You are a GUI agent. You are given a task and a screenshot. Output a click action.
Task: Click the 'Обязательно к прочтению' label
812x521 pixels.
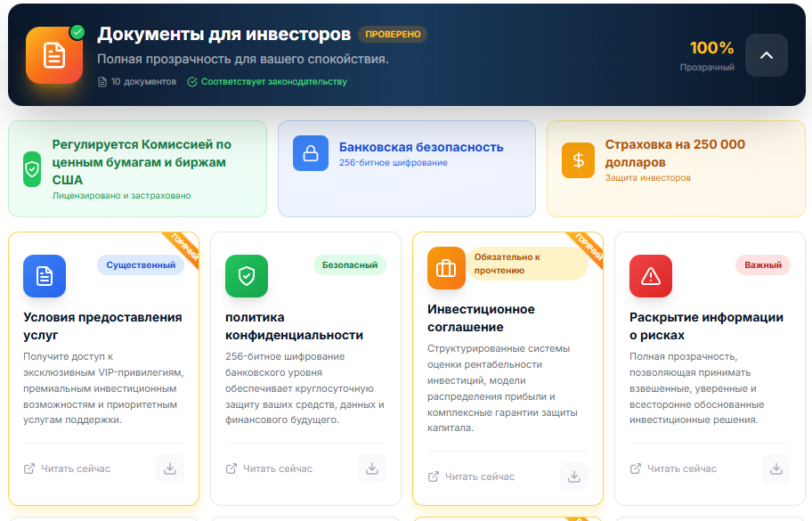[x=527, y=264]
